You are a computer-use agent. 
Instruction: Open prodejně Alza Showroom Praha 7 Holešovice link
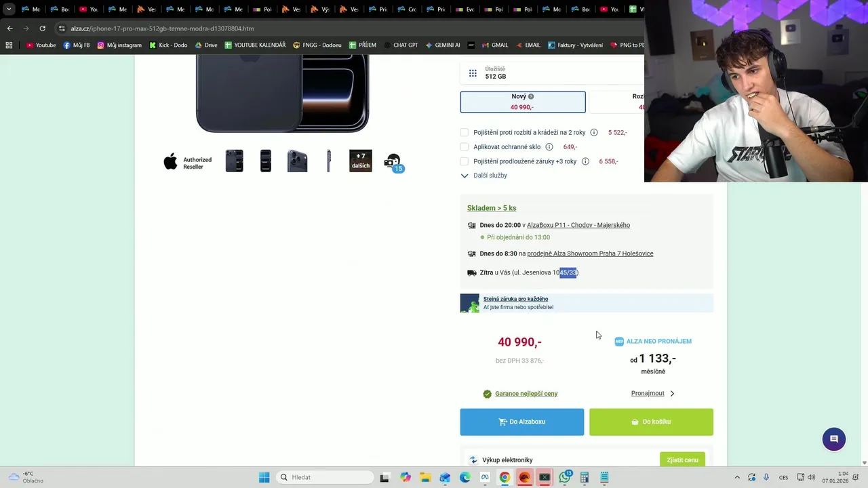(590, 253)
